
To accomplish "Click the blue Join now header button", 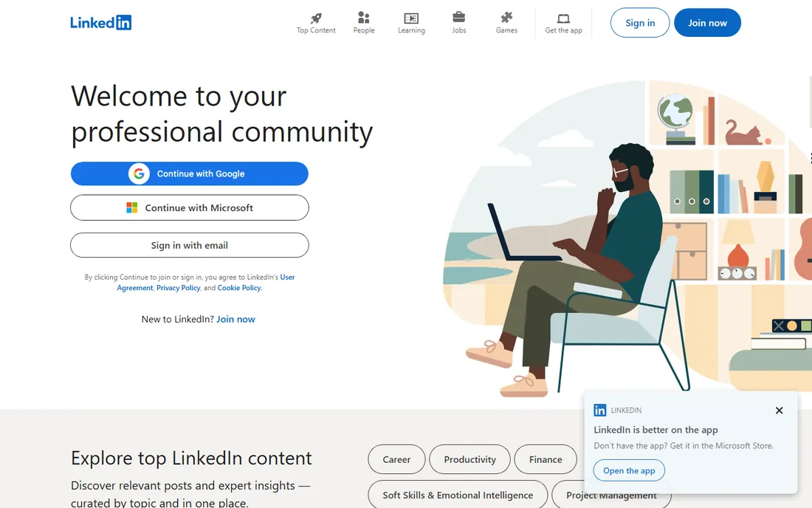I will click(x=707, y=23).
